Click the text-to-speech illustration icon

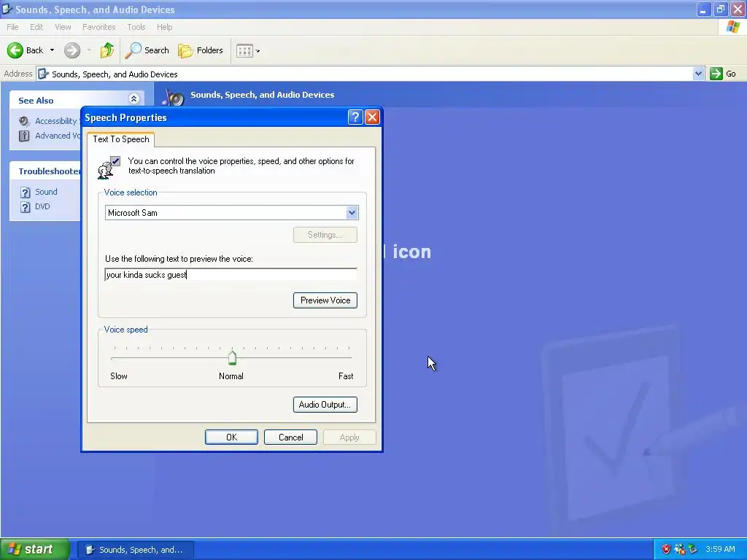(109, 168)
